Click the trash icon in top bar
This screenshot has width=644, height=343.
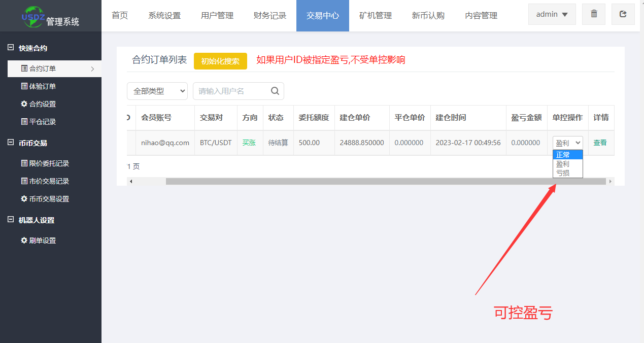click(x=593, y=14)
